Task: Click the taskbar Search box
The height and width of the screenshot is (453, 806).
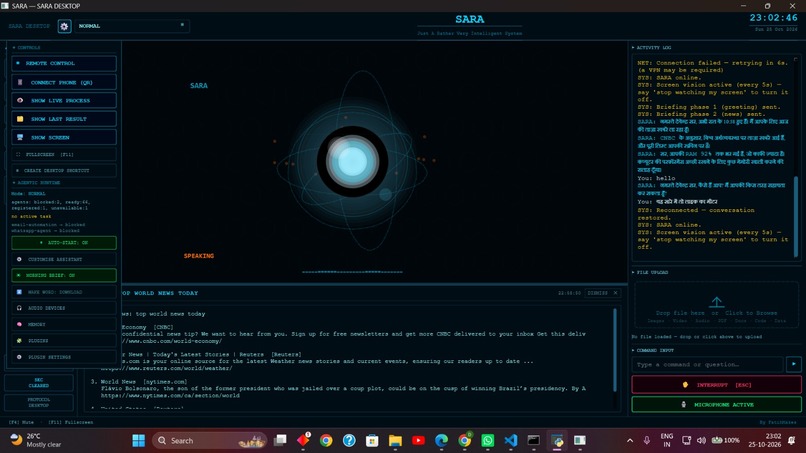Action: 210,441
